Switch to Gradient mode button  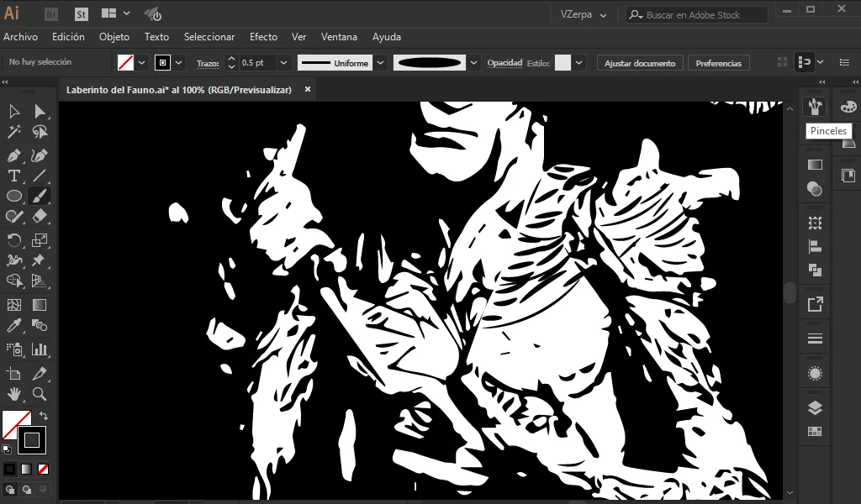point(26,469)
